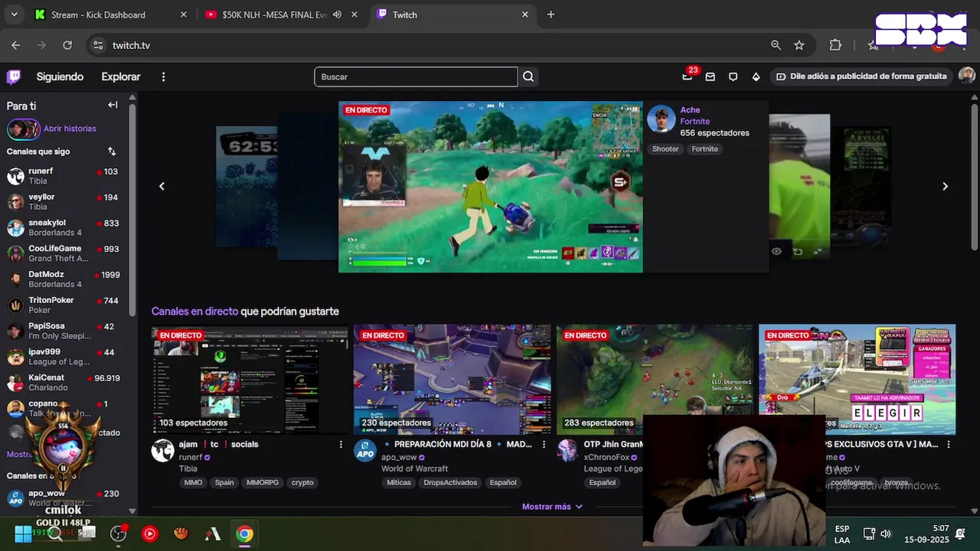This screenshot has width=980, height=551.
Task: Open options for GTA V exclusivos stream
Action: click(x=949, y=444)
